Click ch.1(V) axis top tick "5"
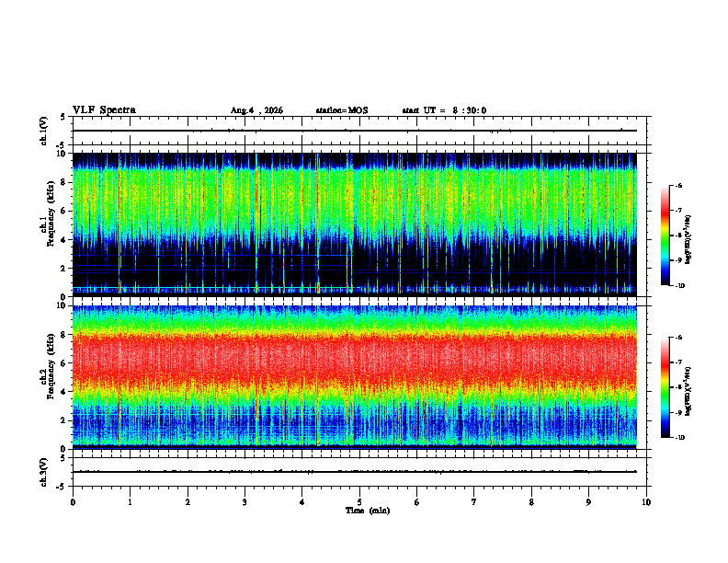Image resolution: width=728 pixels, height=563 pixels. tap(63, 117)
